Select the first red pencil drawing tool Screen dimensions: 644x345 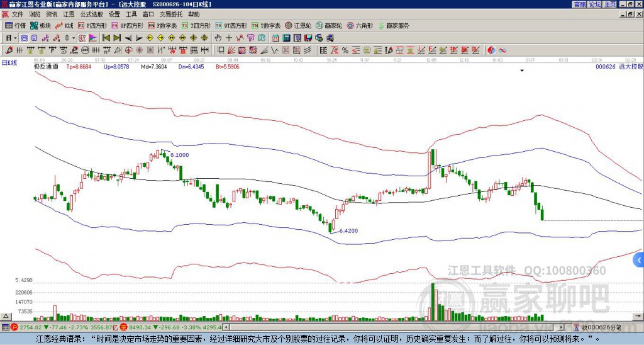[x=9, y=50]
